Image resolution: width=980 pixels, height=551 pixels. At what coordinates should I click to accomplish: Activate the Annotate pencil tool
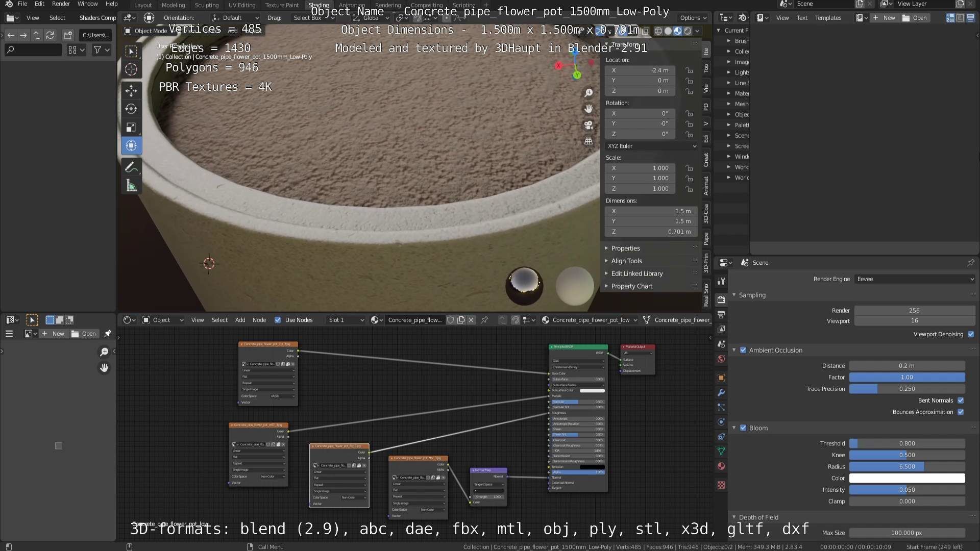pos(131,167)
